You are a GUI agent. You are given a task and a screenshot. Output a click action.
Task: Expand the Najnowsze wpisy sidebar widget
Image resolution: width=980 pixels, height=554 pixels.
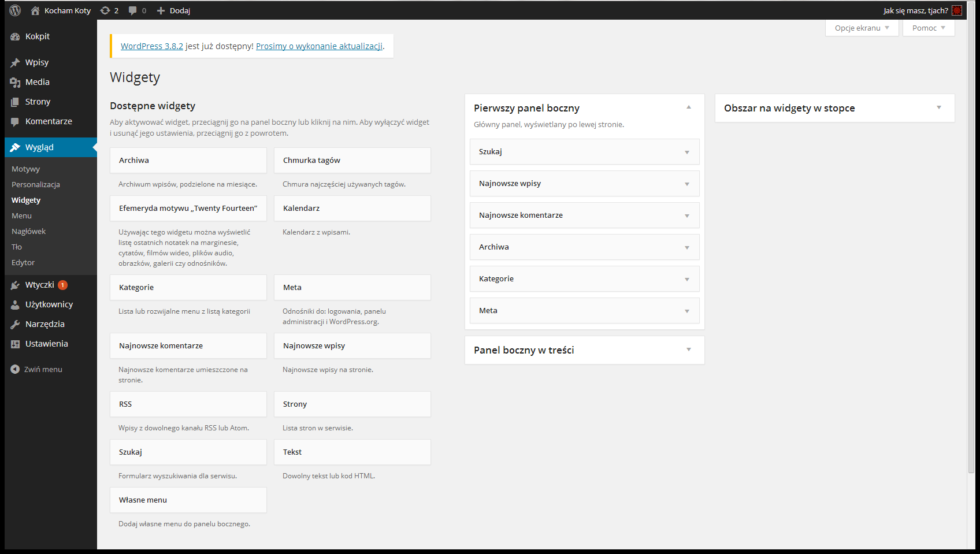(687, 184)
